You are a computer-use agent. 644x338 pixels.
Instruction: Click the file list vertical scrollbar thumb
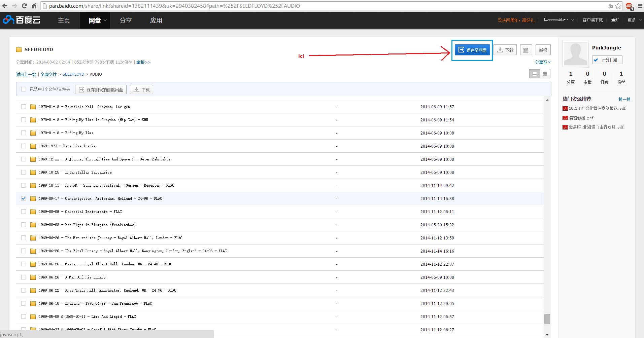(547, 319)
